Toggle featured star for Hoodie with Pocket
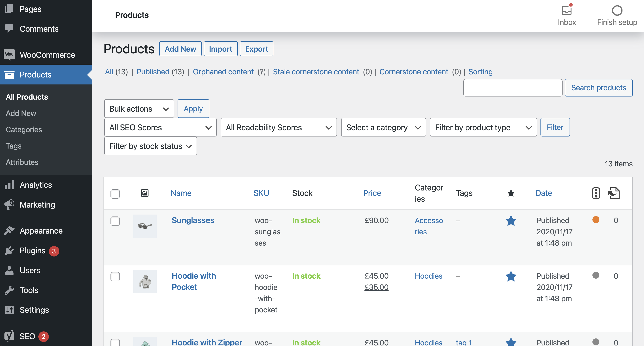 511,276
